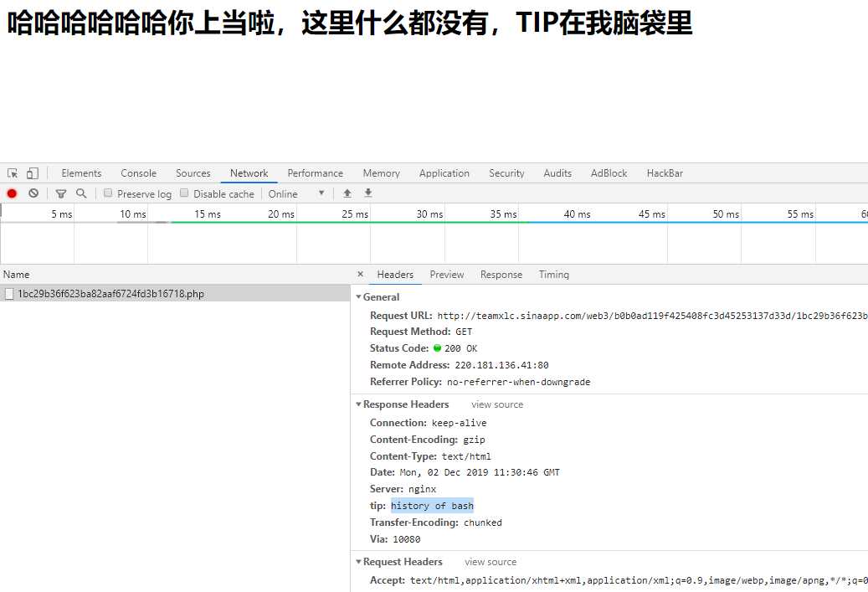This screenshot has width=868, height=592.
Task: Open the Performance tab
Action: 315,173
